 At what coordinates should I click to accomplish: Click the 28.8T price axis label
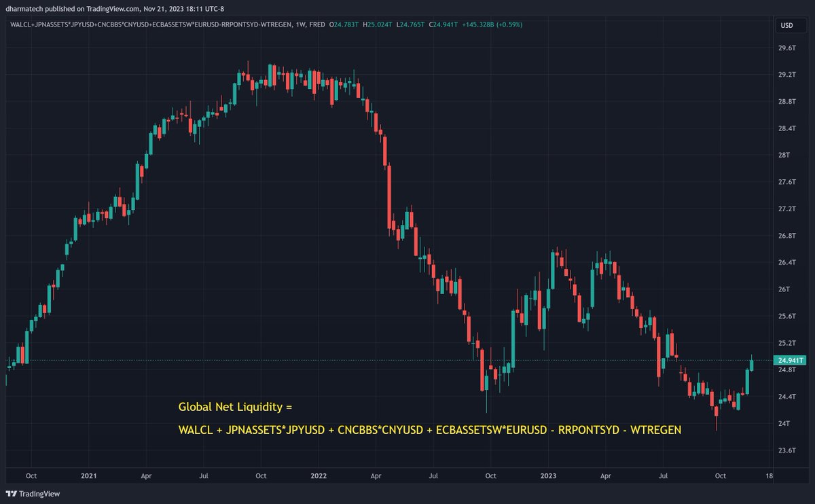(x=787, y=101)
